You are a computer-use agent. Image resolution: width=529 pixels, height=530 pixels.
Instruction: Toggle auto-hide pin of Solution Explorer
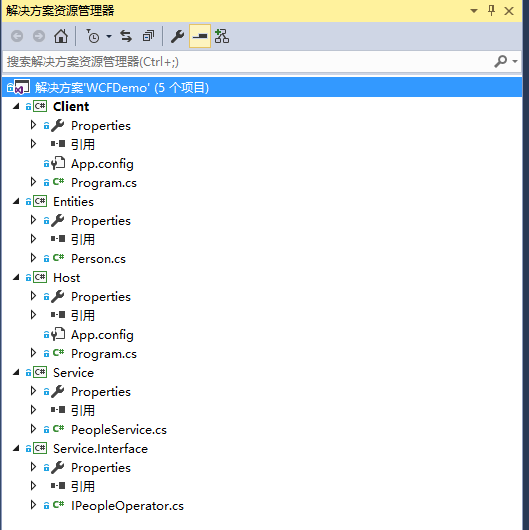coord(491,11)
